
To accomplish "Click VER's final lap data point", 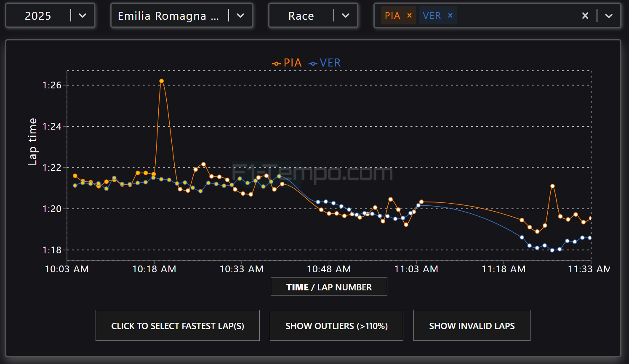I will tap(590, 238).
